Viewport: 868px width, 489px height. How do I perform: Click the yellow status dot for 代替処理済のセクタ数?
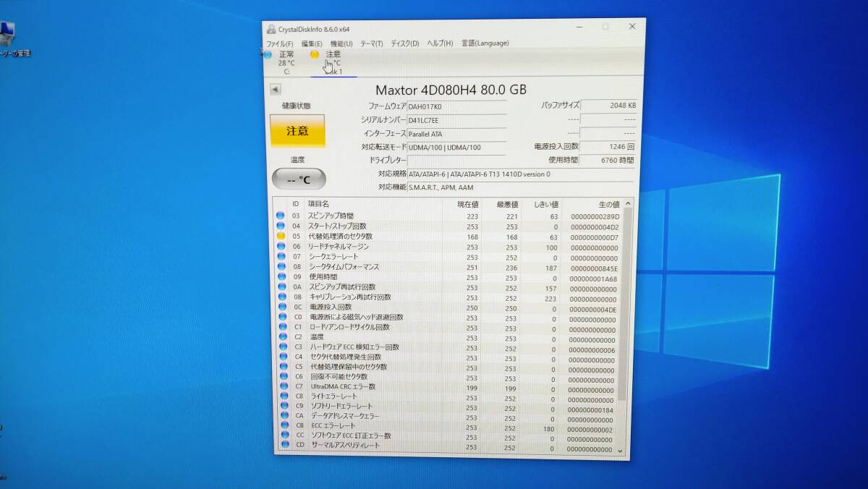click(x=280, y=236)
